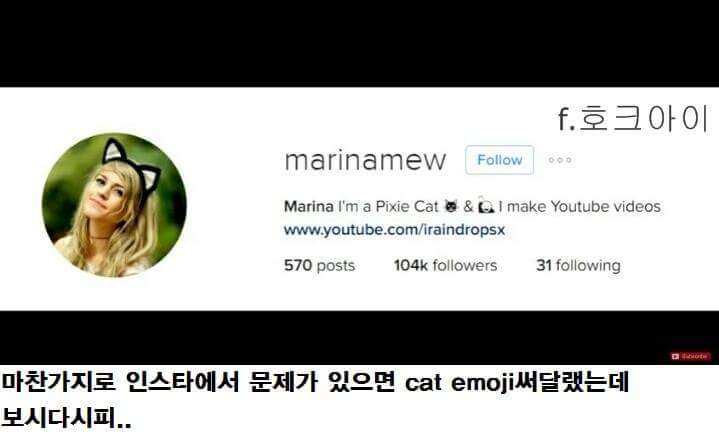Click the black bar above the profile
Image resolution: width=719 pixels, height=441 pixels.
360,43
